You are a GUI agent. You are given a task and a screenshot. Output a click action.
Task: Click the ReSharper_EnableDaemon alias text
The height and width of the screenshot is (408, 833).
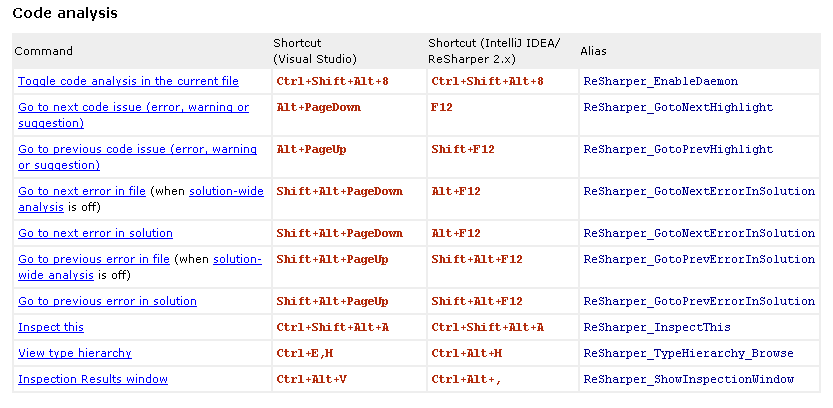click(x=660, y=81)
